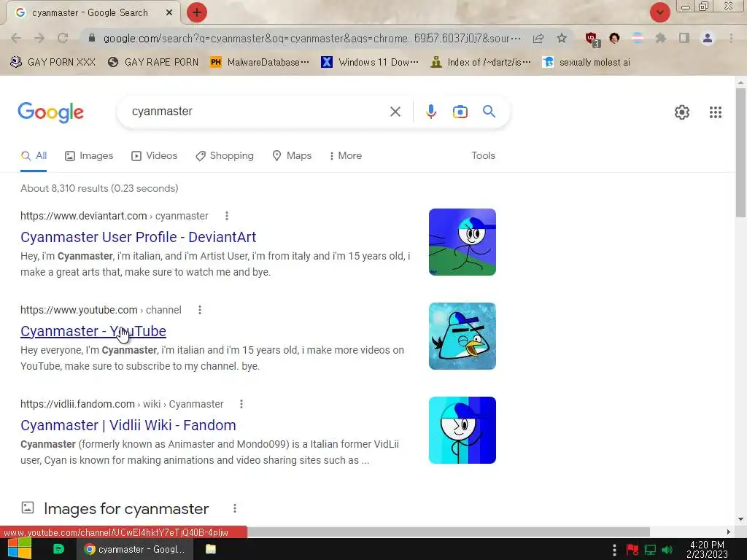This screenshot has height=560, width=747.
Task: Open the Extensions puzzle piece menu
Action: point(660,38)
